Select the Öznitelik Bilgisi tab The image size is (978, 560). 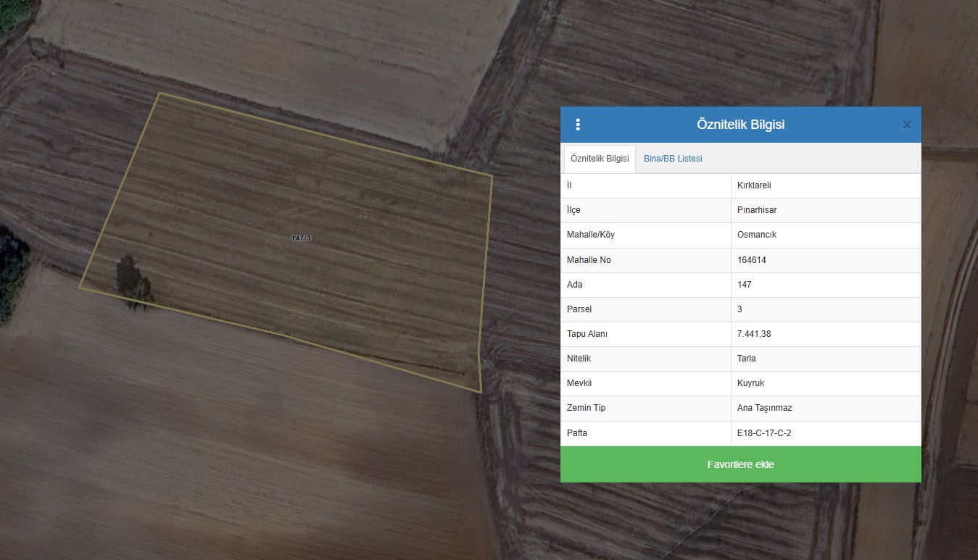click(x=600, y=159)
